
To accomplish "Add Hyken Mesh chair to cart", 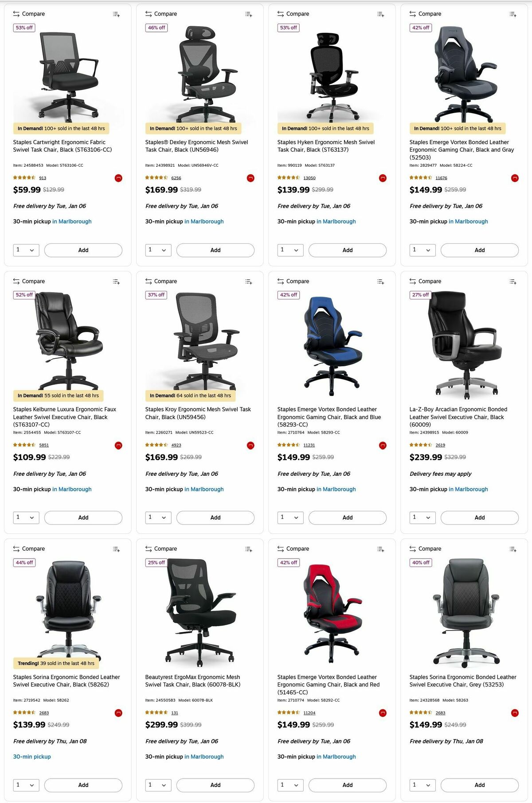I will tap(348, 250).
